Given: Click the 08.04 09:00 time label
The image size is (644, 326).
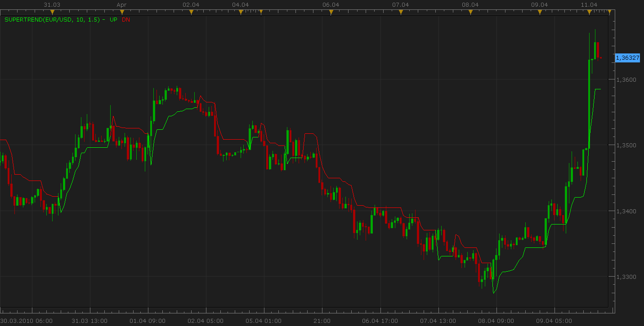Looking at the screenshot, I should point(496,321).
